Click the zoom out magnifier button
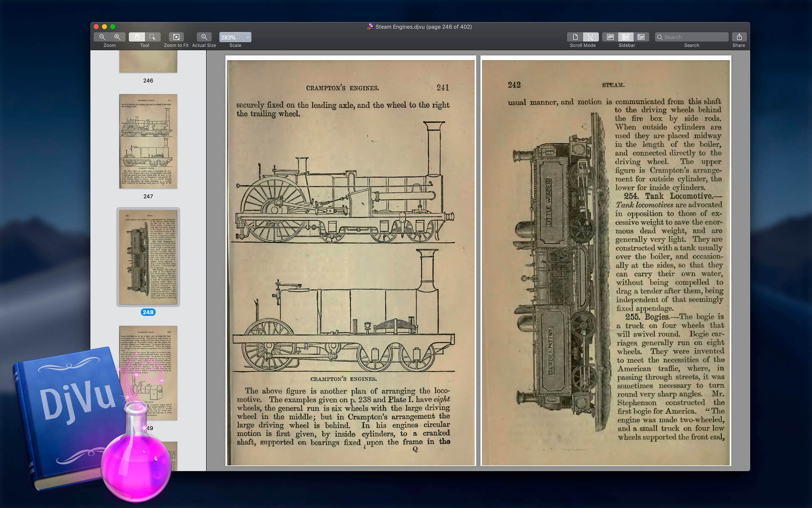The height and width of the screenshot is (508, 812). click(x=102, y=37)
